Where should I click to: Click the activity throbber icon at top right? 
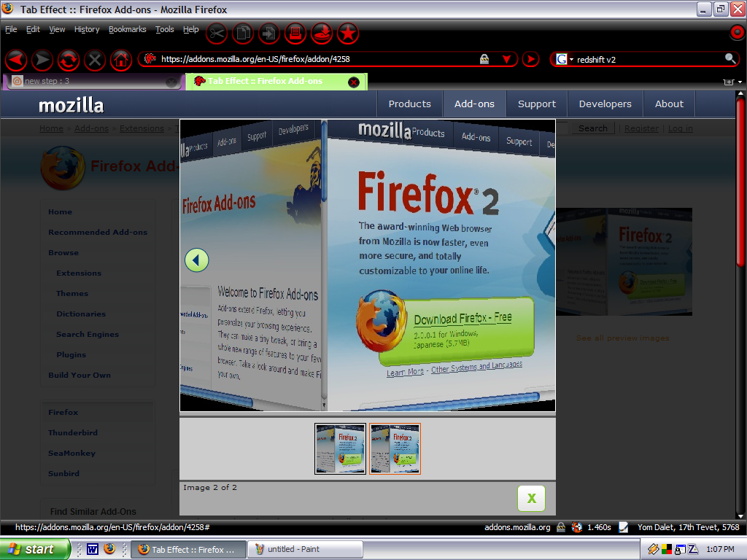click(x=737, y=32)
